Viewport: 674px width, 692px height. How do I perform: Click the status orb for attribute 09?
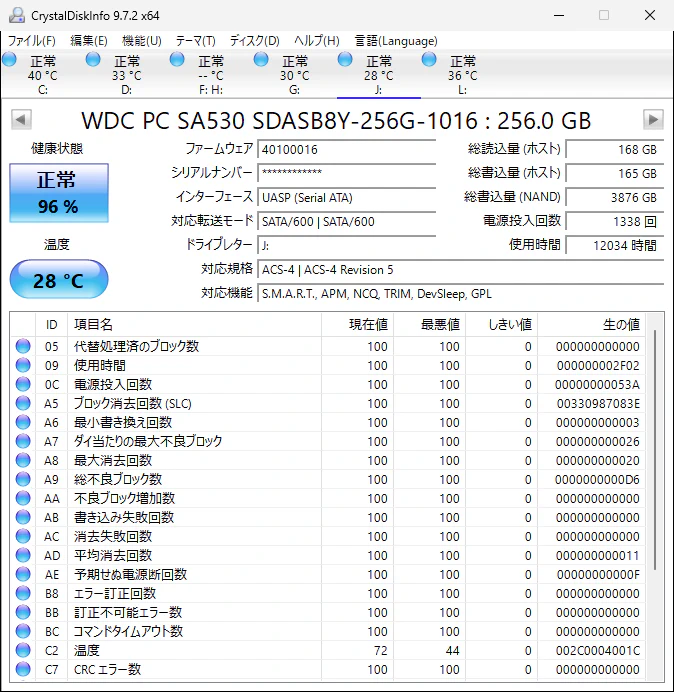point(23,365)
